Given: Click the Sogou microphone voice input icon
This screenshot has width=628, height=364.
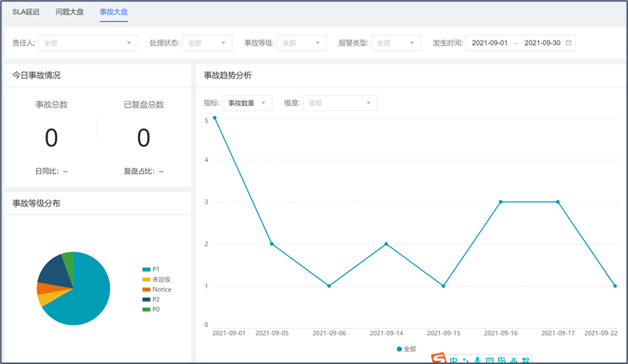Looking at the screenshot, I should click(x=477, y=360).
